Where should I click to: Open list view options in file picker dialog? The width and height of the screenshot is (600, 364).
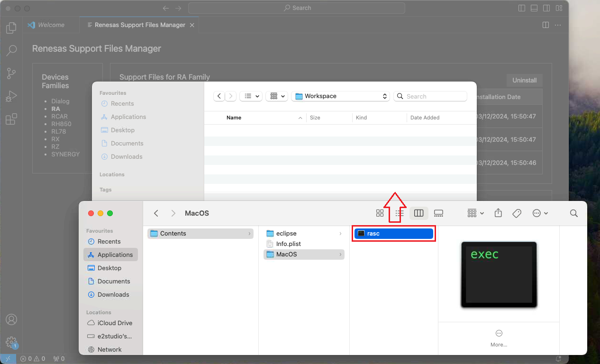pyautogui.click(x=251, y=96)
